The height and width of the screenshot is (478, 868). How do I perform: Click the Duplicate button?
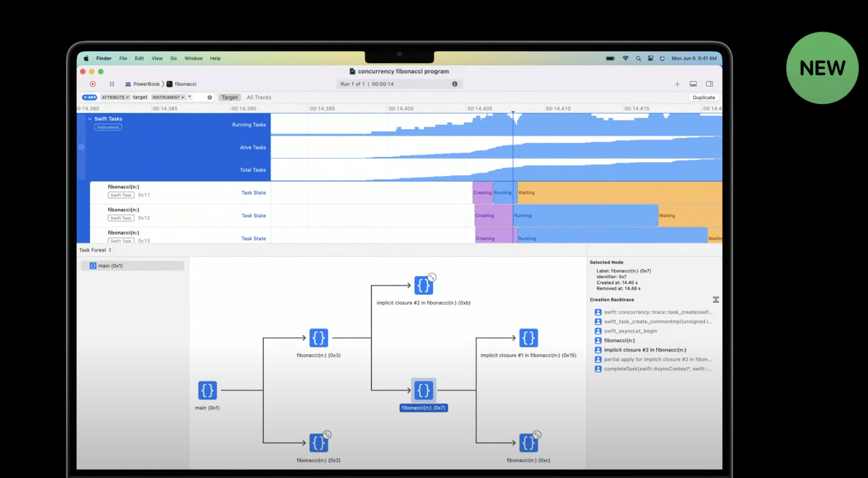(704, 98)
